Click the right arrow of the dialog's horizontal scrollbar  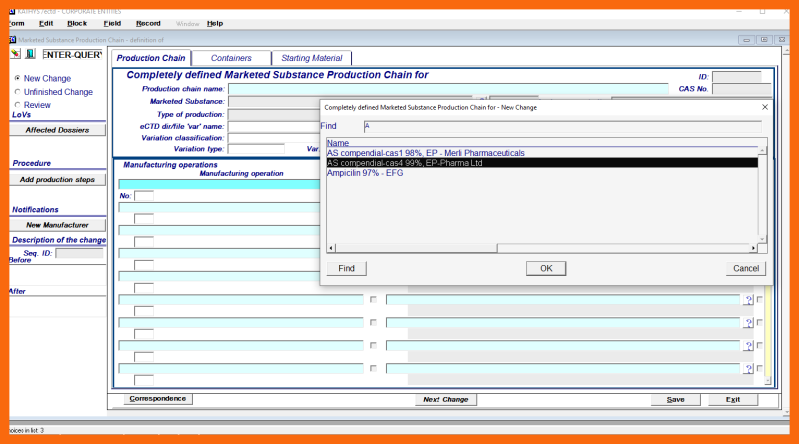pos(753,248)
